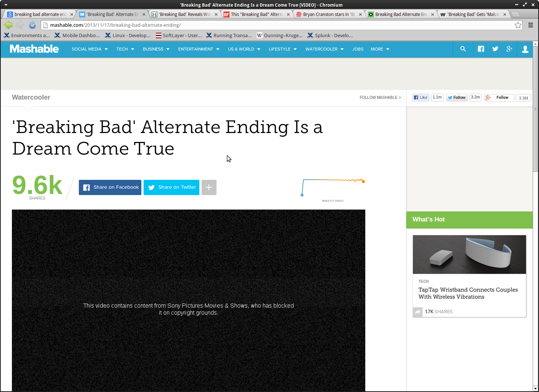Open Mashable Twitter icon in header

pos(495,49)
